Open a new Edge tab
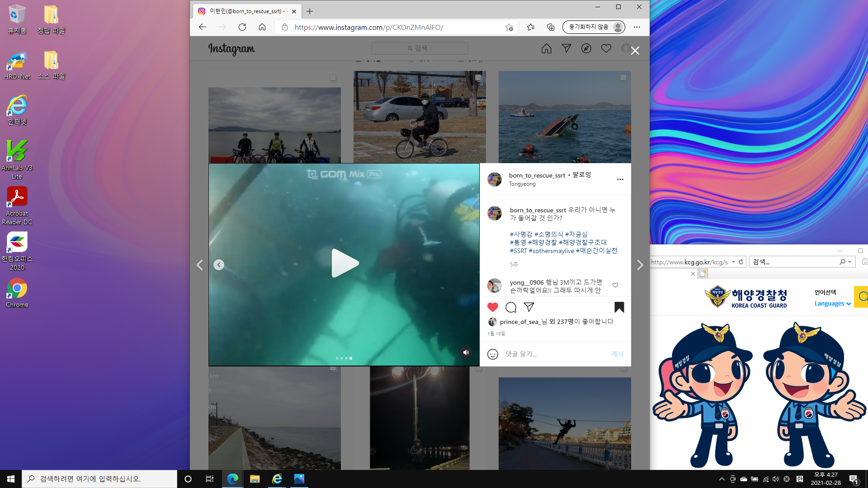Viewport: 868px width, 488px height. coord(310,11)
